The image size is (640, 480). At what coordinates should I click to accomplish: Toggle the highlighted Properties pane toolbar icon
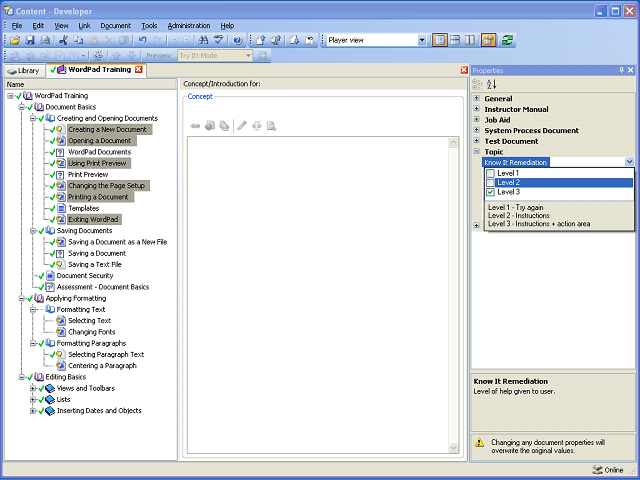click(489, 40)
